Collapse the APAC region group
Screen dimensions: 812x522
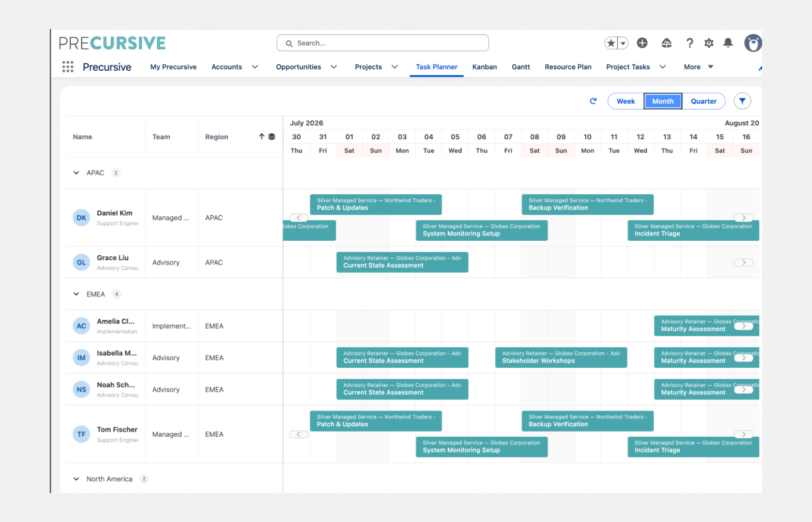(76, 173)
